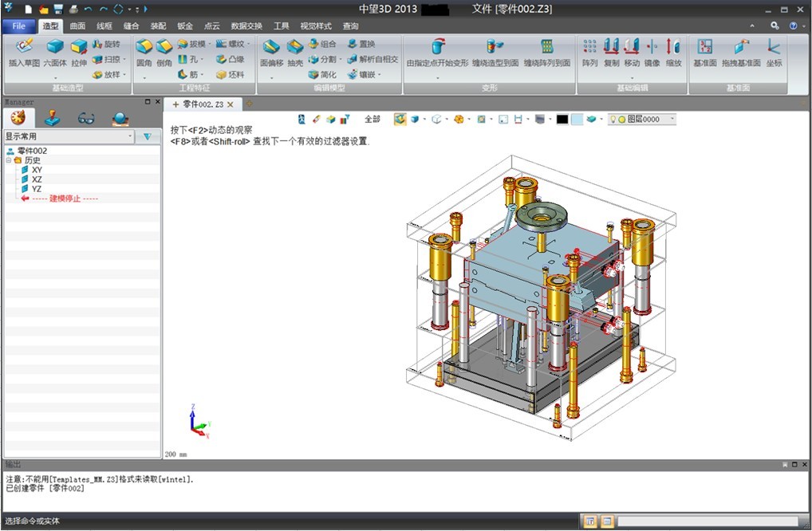Toggle the second status bar button at bottom right
This screenshot has height=531, width=812.
tap(607, 521)
